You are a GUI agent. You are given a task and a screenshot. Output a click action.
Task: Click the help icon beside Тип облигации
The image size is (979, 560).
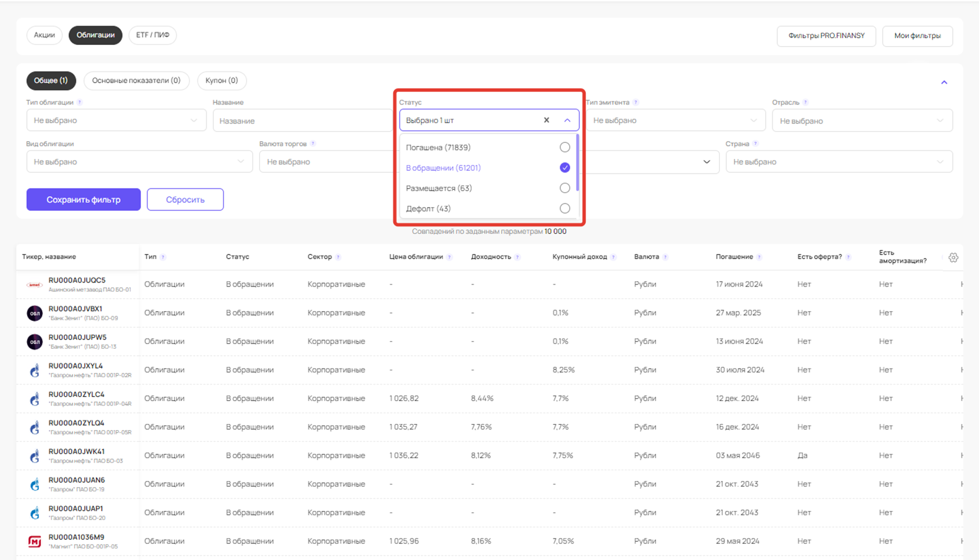click(80, 102)
